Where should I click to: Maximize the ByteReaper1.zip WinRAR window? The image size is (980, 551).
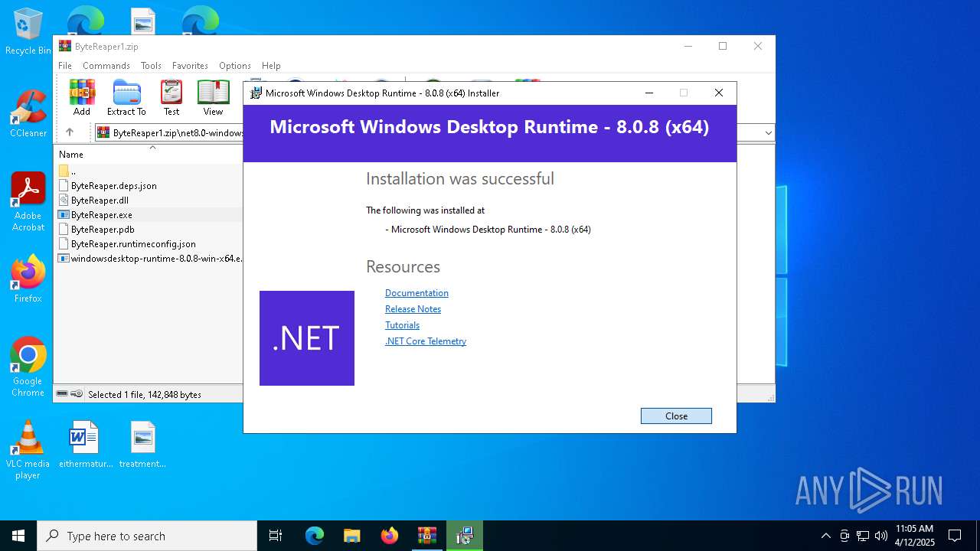[x=722, y=46]
